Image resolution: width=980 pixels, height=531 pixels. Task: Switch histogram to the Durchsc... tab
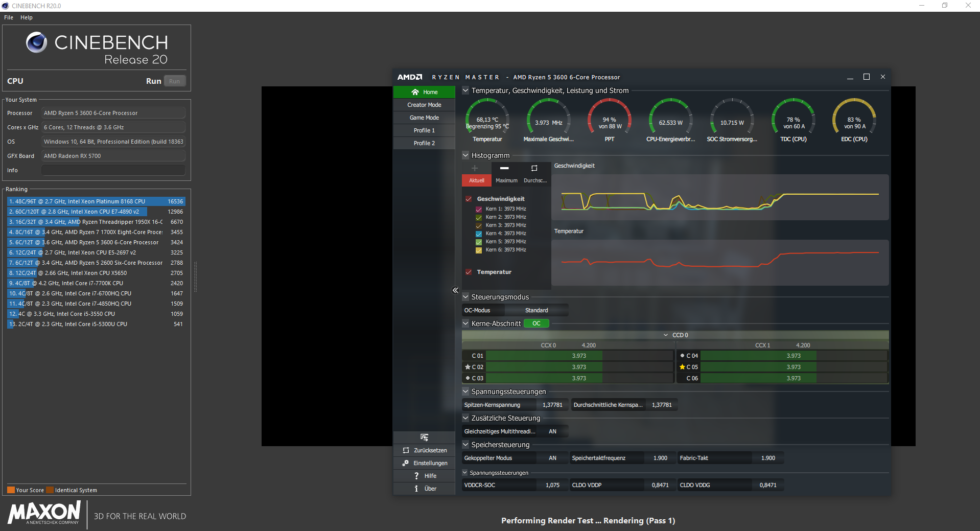coord(535,180)
